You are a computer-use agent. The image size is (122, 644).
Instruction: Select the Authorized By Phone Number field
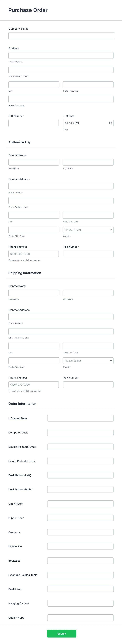[34, 254]
